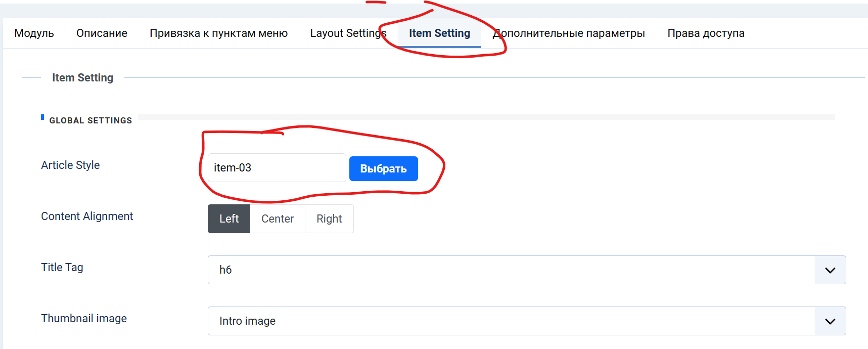Open Привязка к пунктам меню tab
868x349 pixels.
[x=218, y=33]
